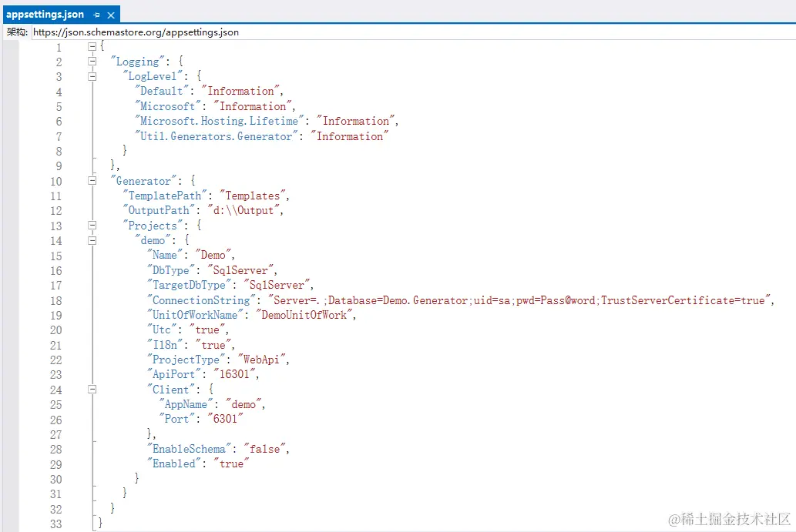Collapse the "Projects" block
Viewport: 796px width, 532px height.
[92, 225]
